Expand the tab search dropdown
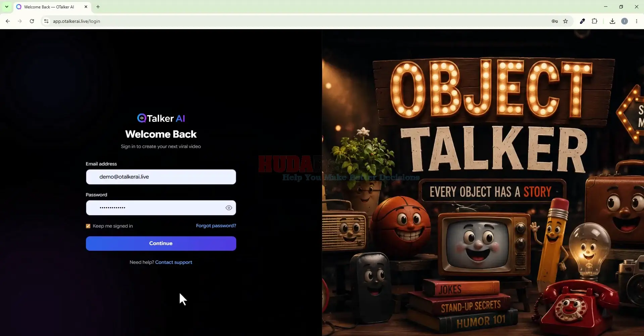This screenshot has height=336, width=644. point(7,7)
